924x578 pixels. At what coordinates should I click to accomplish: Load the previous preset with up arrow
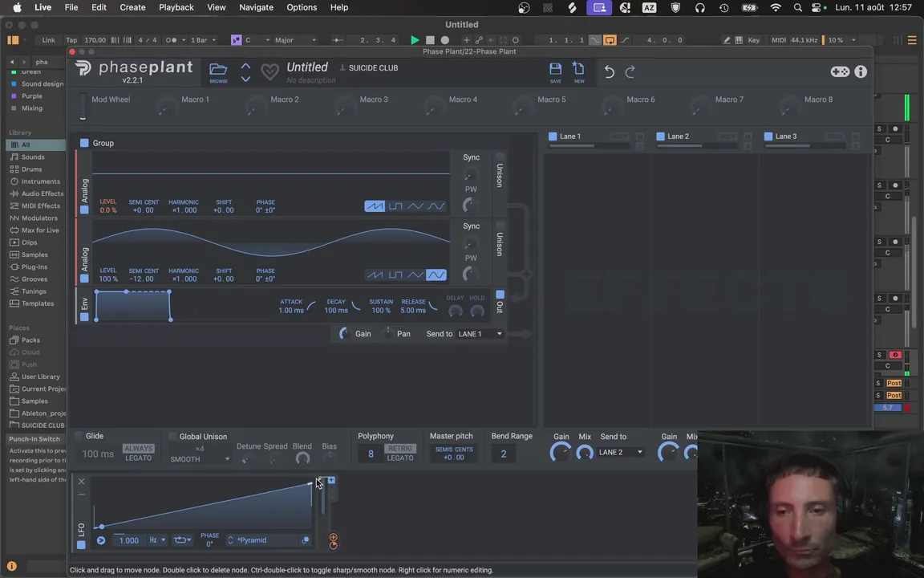click(245, 66)
